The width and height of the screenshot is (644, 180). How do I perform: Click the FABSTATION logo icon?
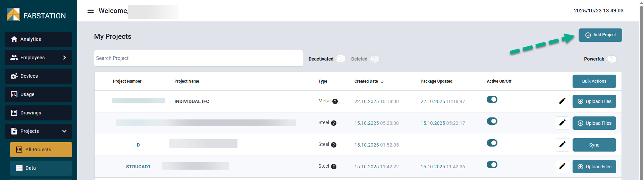pos(13,15)
